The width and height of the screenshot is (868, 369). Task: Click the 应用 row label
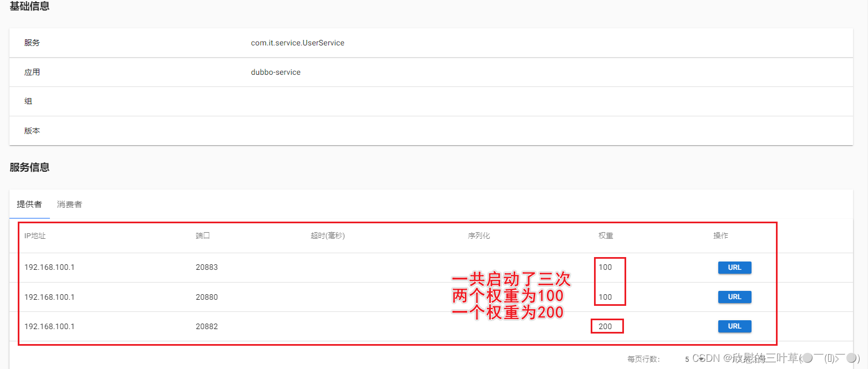(32, 72)
